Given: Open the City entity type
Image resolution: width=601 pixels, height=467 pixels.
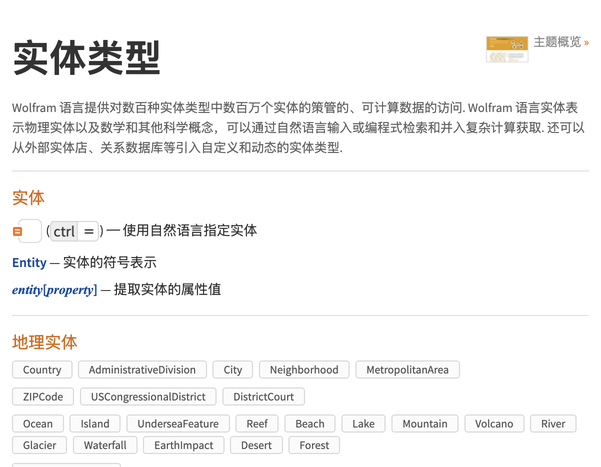Looking at the screenshot, I should (x=233, y=370).
